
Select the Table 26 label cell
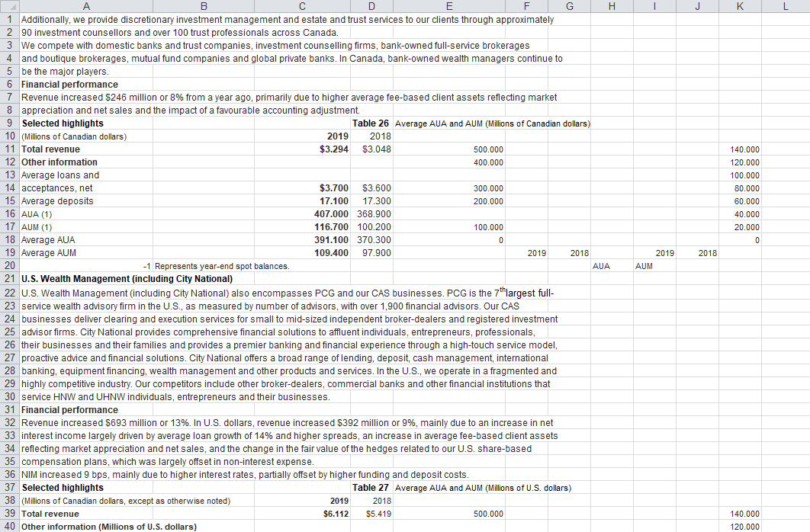371,123
